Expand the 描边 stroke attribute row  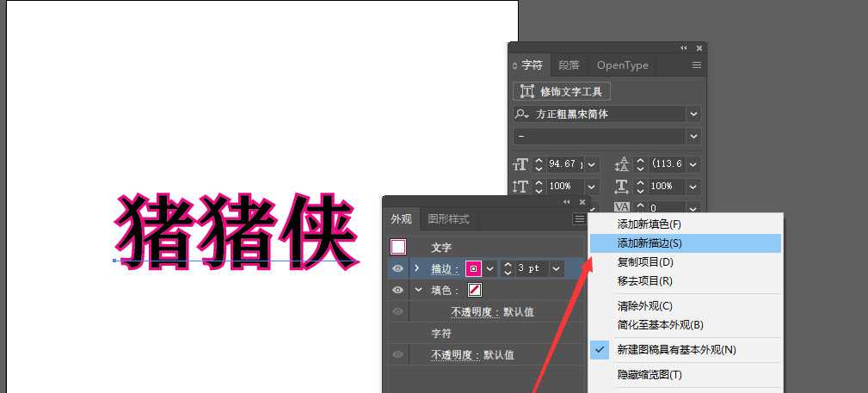click(x=417, y=268)
